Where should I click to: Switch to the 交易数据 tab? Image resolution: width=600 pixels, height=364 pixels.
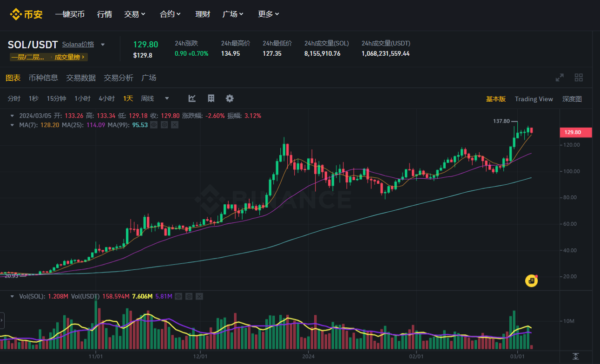[81, 78]
